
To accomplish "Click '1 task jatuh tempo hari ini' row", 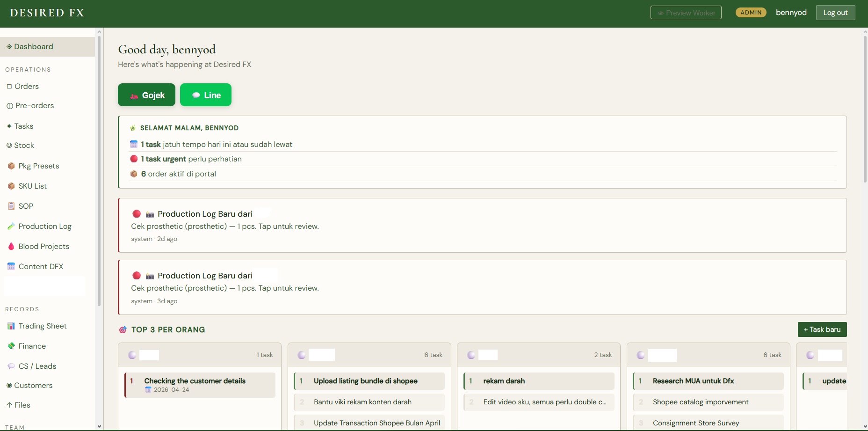I will pos(483,145).
